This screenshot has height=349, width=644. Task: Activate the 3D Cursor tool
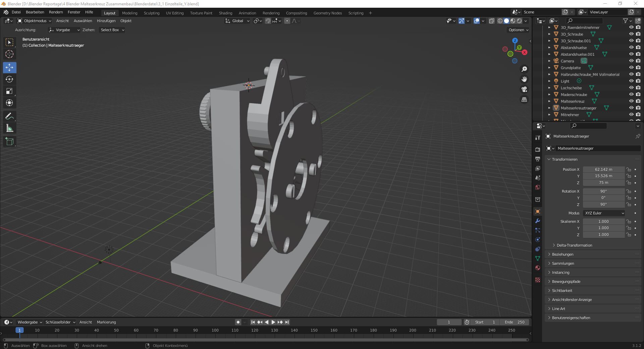pyautogui.click(x=9, y=54)
